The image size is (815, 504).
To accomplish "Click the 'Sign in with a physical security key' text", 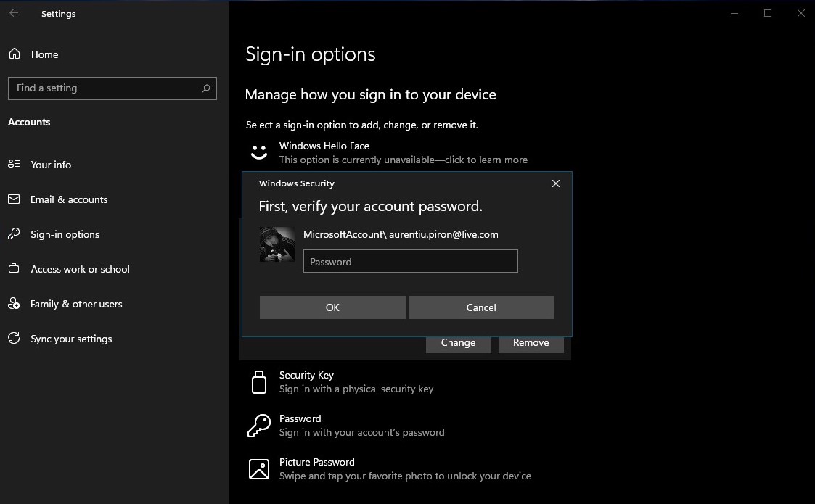I will tap(356, 389).
